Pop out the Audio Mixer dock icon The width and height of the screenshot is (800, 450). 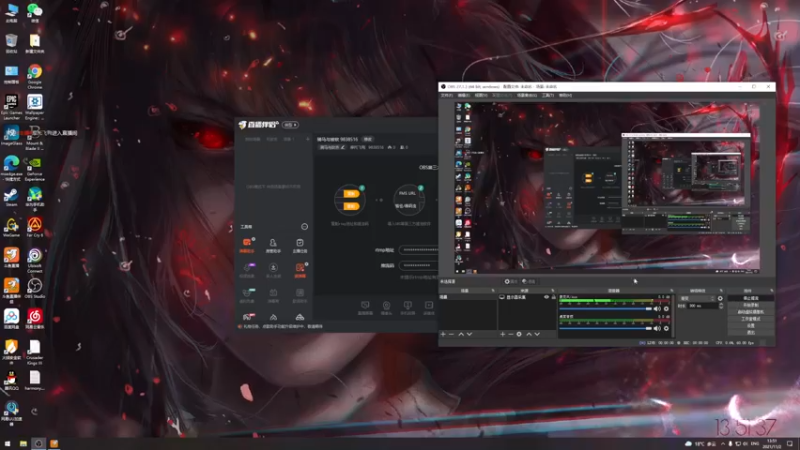tap(671, 291)
